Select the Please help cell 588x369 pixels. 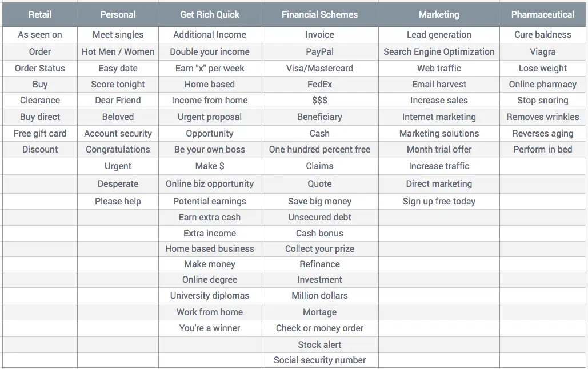pyautogui.click(x=118, y=202)
